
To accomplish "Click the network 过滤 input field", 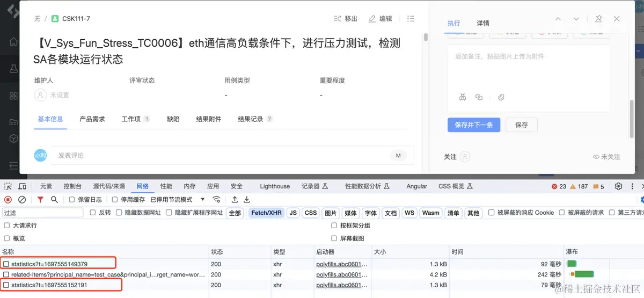I will tap(43, 213).
